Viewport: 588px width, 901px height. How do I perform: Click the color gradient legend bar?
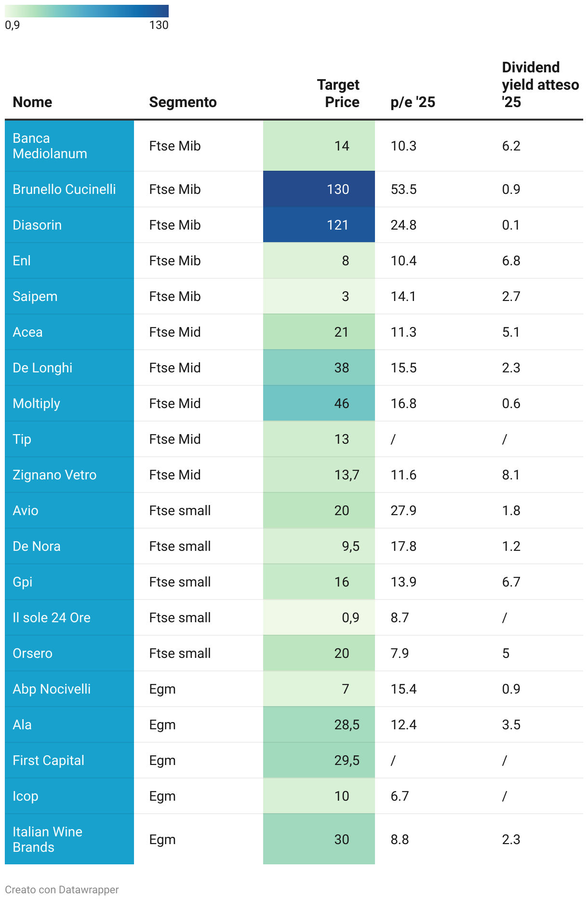coord(87,11)
